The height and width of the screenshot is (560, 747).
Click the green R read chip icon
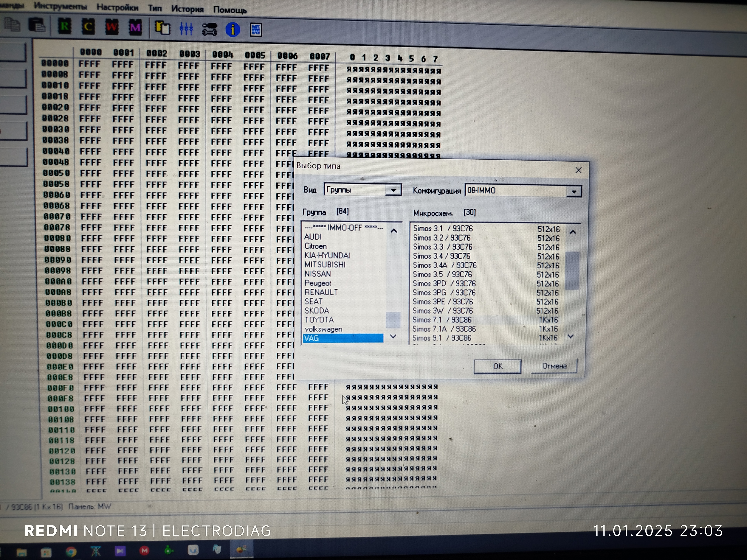click(x=65, y=26)
